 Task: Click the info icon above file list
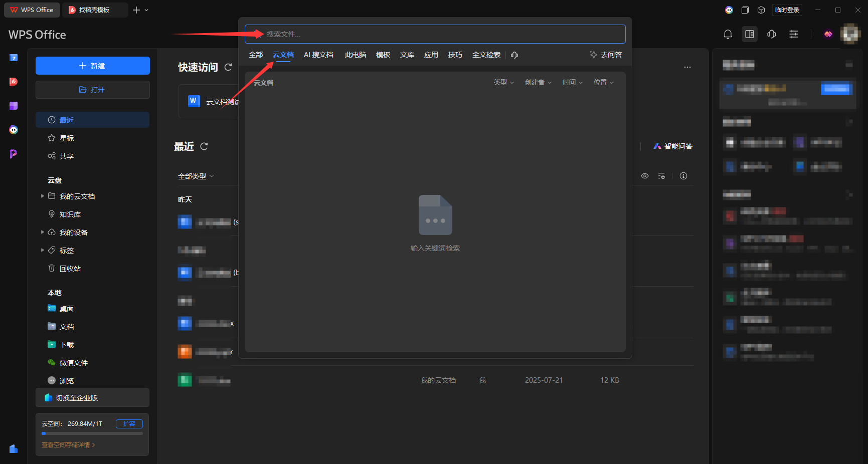tap(683, 176)
